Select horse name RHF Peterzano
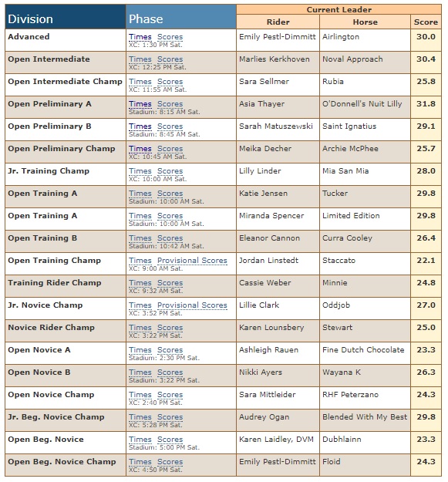448x482 pixels. (350, 395)
